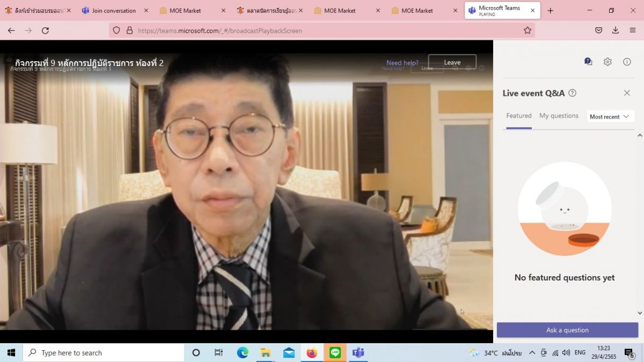This screenshot has height=362, width=644.
Task: Click the Save to Pocket icon
Action: coord(598,31)
